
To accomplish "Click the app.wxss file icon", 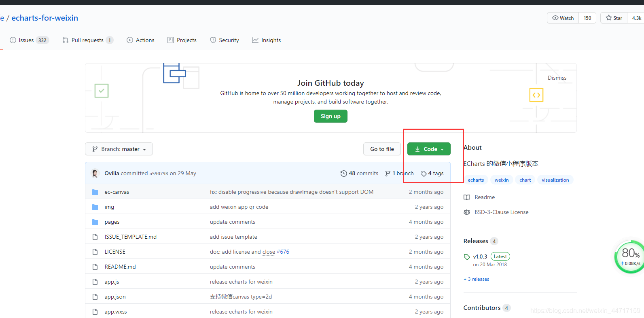I will click(95, 312).
